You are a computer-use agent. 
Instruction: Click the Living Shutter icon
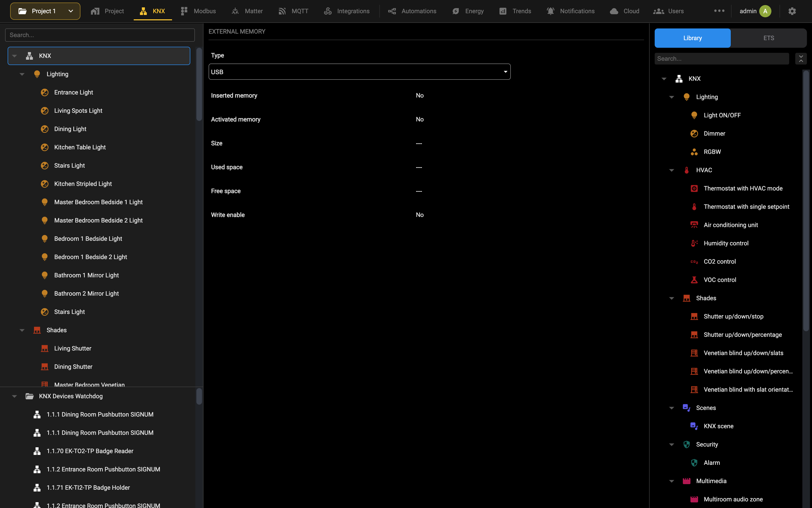(x=45, y=348)
